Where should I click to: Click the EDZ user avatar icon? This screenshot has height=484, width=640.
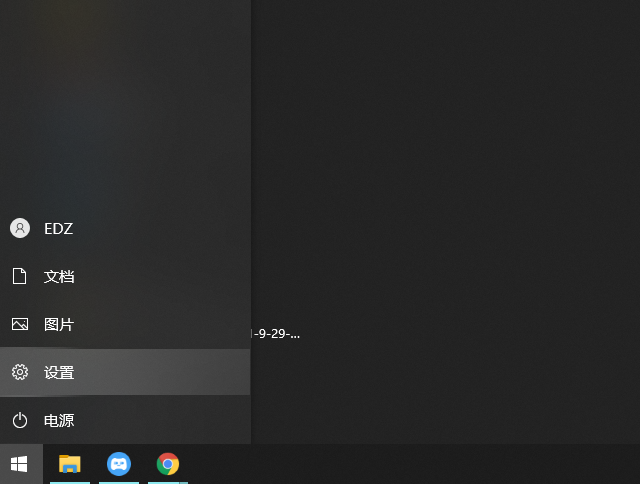[x=20, y=228]
